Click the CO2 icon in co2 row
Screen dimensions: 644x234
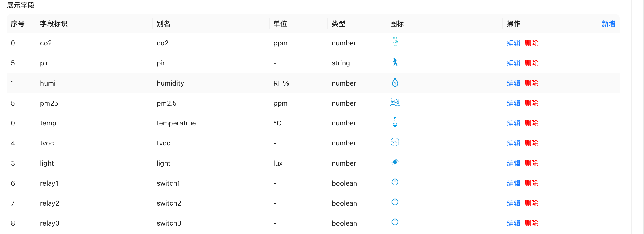click(395, 42)
